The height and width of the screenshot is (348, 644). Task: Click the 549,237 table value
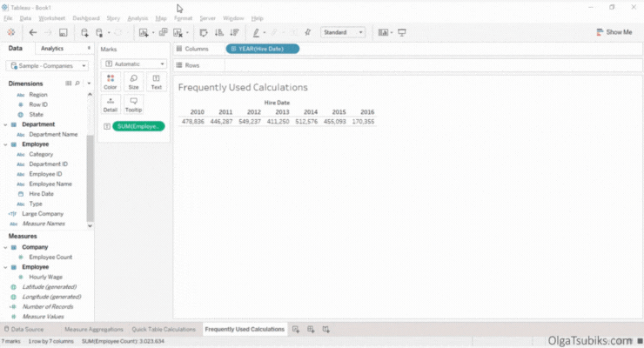[x=250, y=122]
